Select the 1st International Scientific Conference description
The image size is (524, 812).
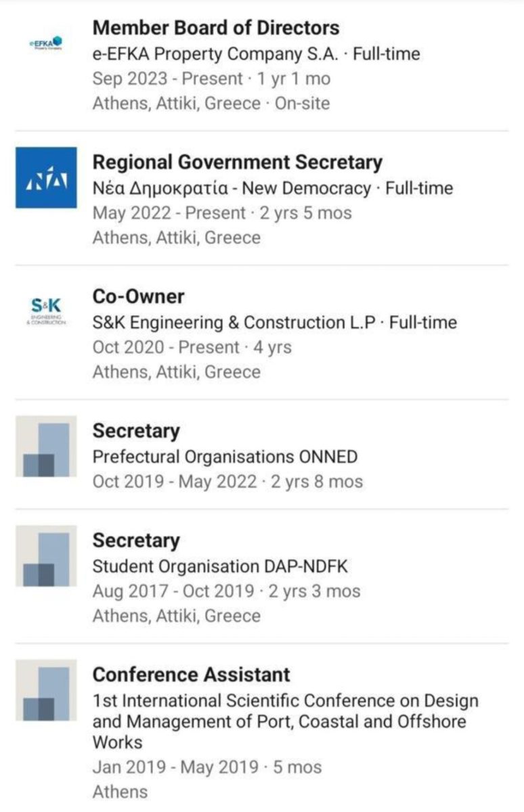click(285, 721)
